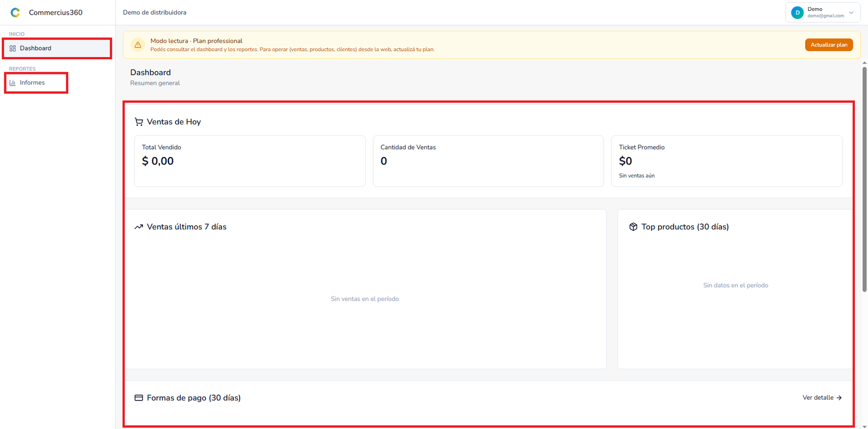The width and height of the screenshot is (868, 429).
Task: Click the 'Sin datos en el período' message
Action: (736, 285)
